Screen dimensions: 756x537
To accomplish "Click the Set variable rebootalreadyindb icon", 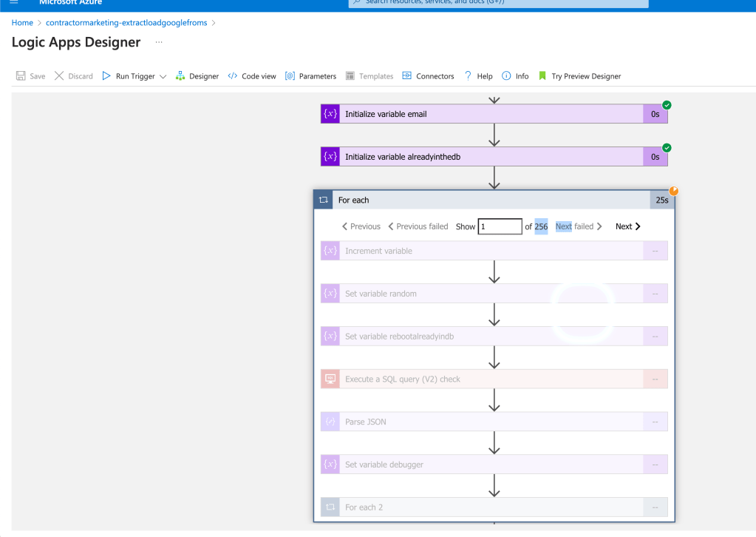I will coord(330,337).
